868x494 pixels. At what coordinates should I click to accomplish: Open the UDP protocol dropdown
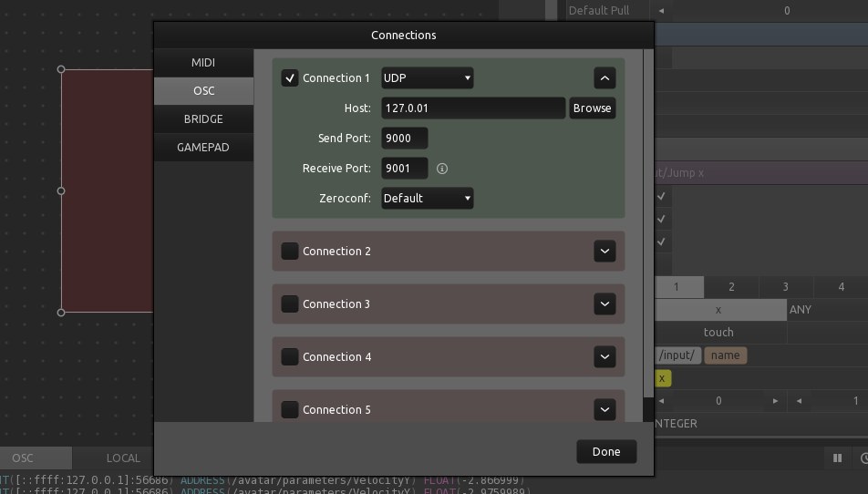pos(427,78)
